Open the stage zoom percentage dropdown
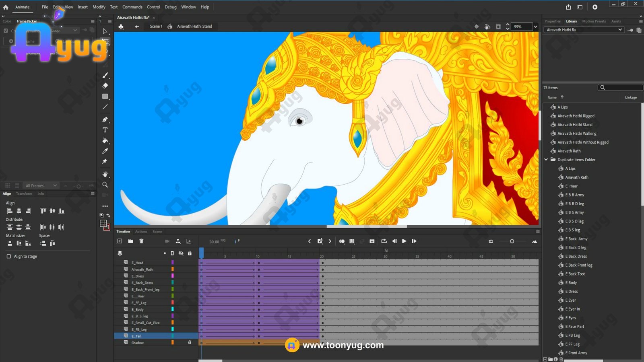Viewport: 644px width, 362px height. pos(535,27)
